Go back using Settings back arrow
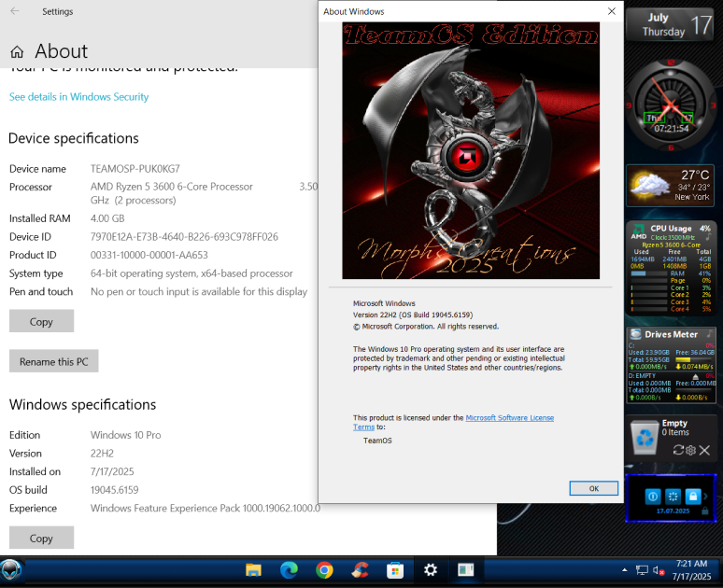Screen dimensions: 723x588 click(15, 11)
